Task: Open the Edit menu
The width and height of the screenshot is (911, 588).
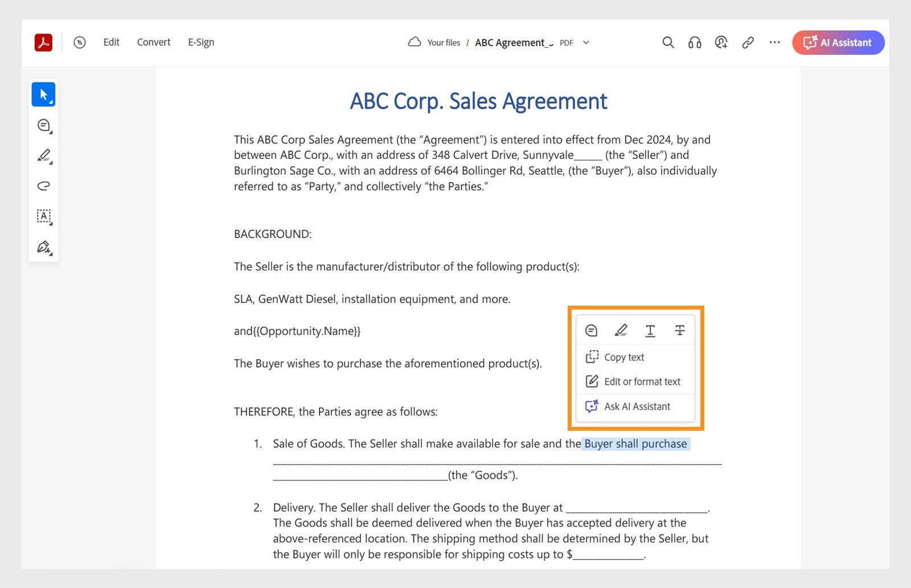Action: click(111, 42)
